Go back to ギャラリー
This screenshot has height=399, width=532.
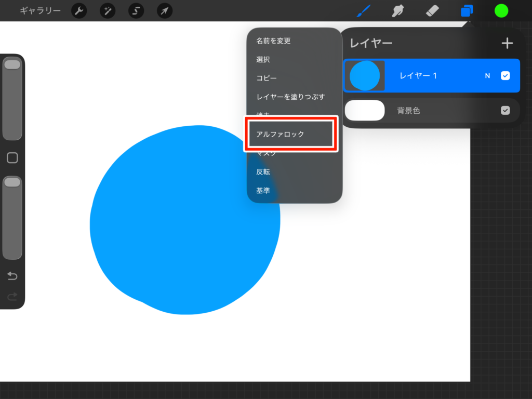pos(40,10)
